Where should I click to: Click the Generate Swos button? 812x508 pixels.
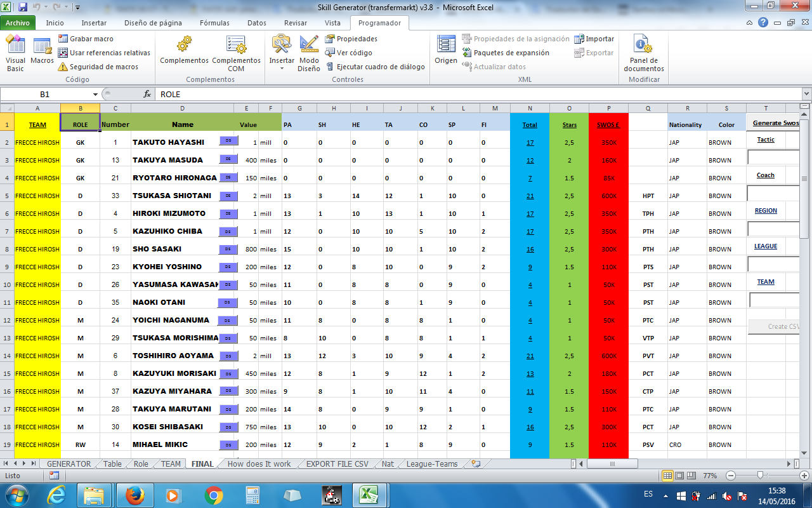point(775,123)
